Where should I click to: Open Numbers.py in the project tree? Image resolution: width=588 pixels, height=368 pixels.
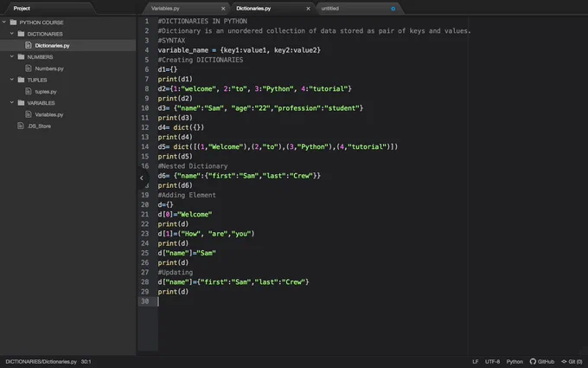(x=49, y=68)
